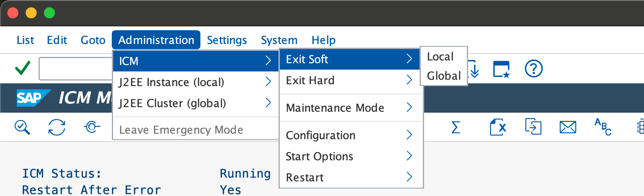Click the spreadsheet export icon
This screenshot has width=644, height=196.
(498, 127)
